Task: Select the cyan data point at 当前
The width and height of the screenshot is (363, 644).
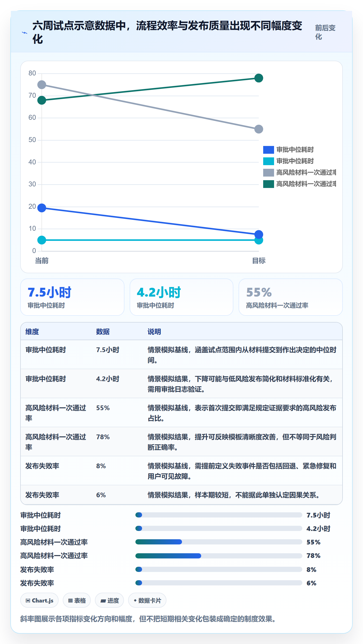Action: coord(42,240)
